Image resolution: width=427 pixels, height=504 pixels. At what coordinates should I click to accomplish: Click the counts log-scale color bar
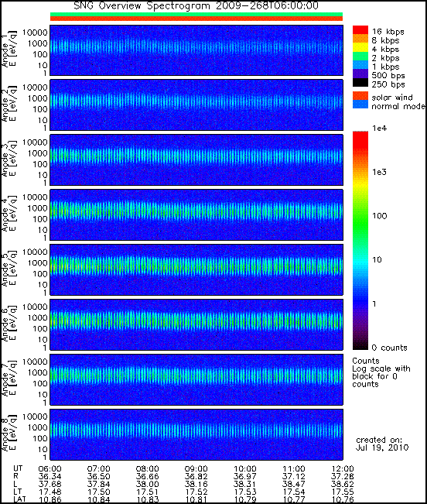[x=360, y=241]
